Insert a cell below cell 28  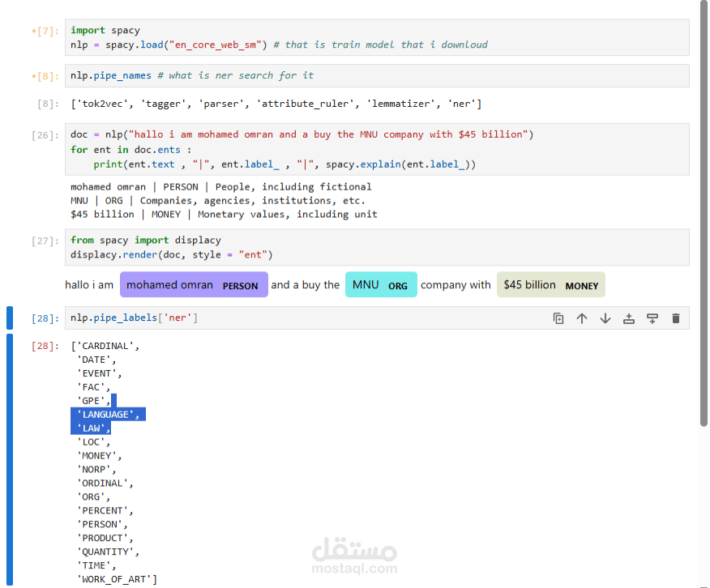(x=652, y=318)
